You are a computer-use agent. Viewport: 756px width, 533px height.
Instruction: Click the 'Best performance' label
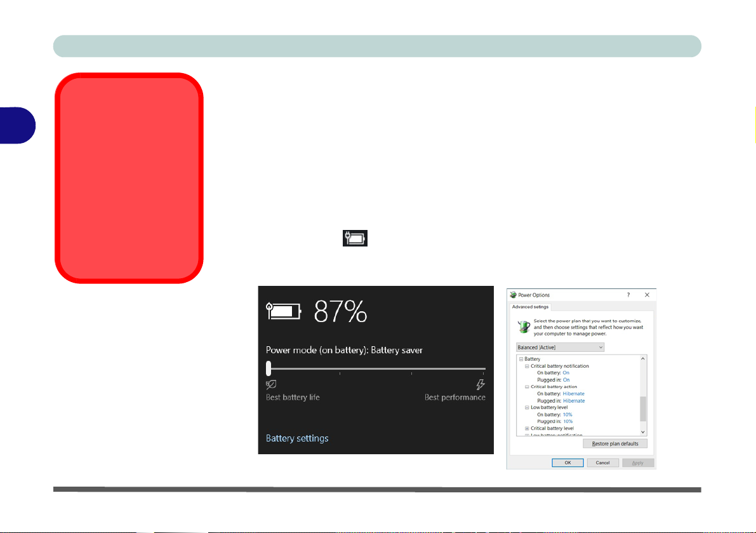click(x=454, y=398)
